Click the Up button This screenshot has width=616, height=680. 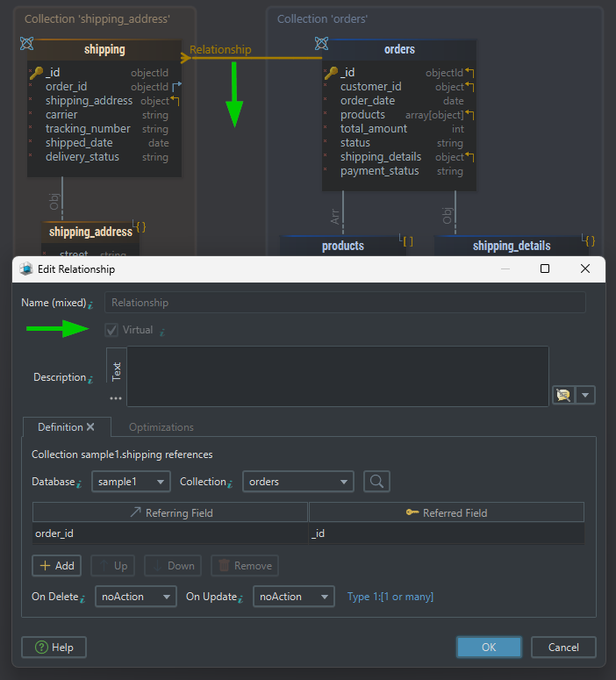point(113,566)
